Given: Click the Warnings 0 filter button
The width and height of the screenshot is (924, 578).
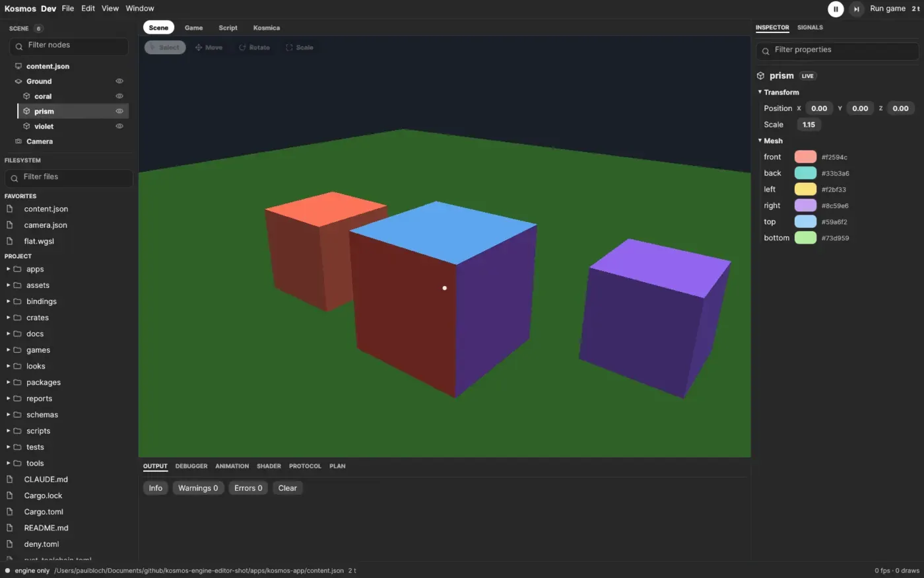Looking at the screenshot, I should (198, 488).
